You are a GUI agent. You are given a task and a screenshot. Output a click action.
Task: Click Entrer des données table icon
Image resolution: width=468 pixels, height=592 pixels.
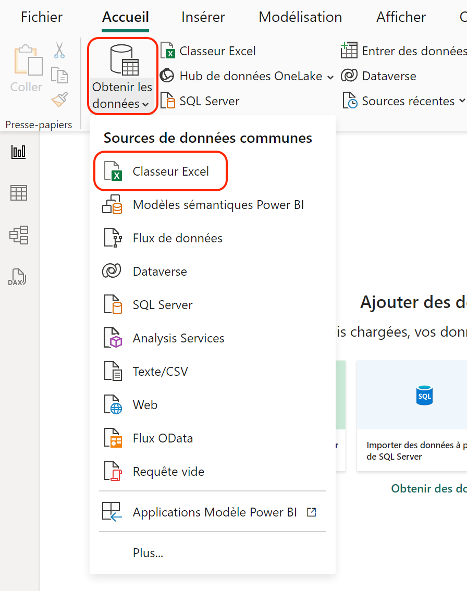(x=349, y=50)
